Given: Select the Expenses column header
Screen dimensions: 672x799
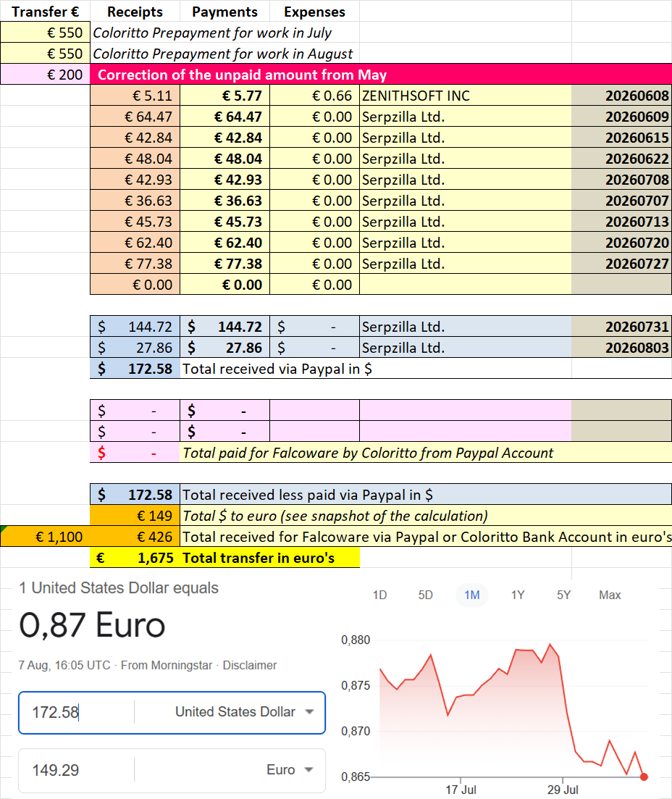Looking at the screenshot, I should pos(314,11).
